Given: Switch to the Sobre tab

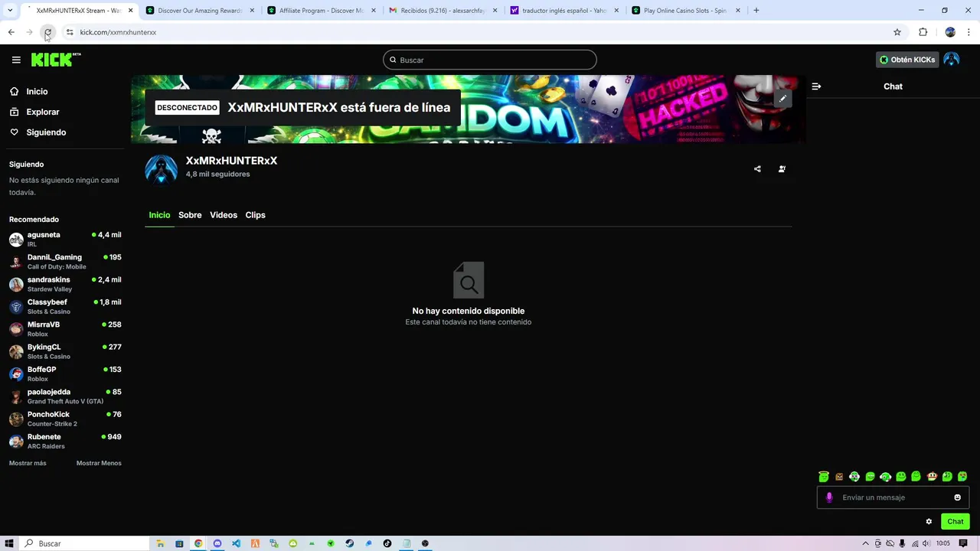Looking at the screenshot, I should (x=190, y=215).
